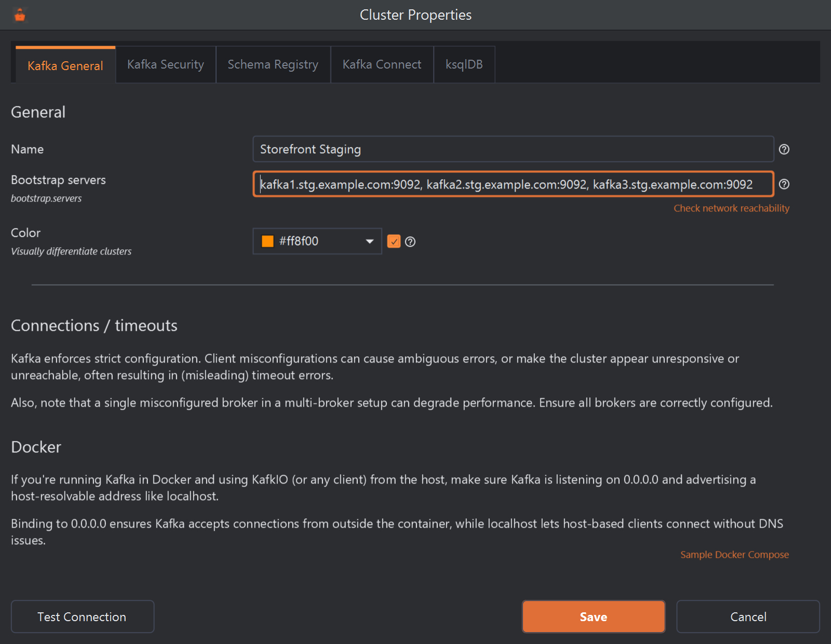Click the 'General' section heading

tap(38, 112)
